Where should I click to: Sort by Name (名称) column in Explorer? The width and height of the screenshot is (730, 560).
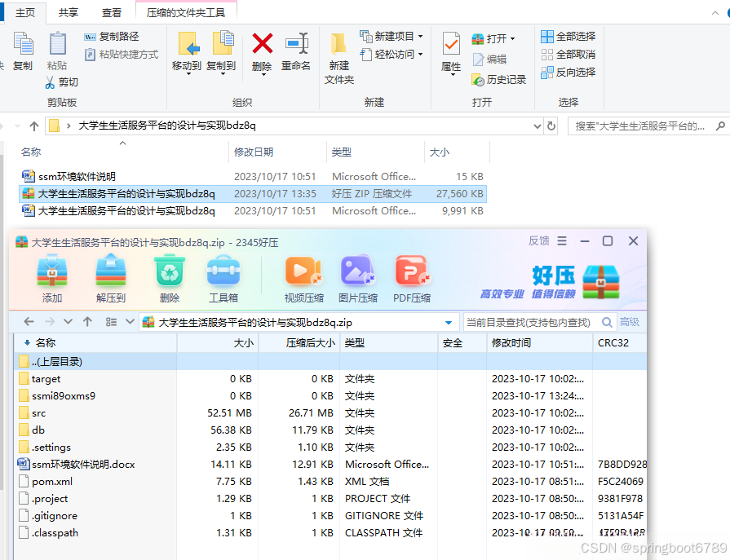[x=31, y=152]
